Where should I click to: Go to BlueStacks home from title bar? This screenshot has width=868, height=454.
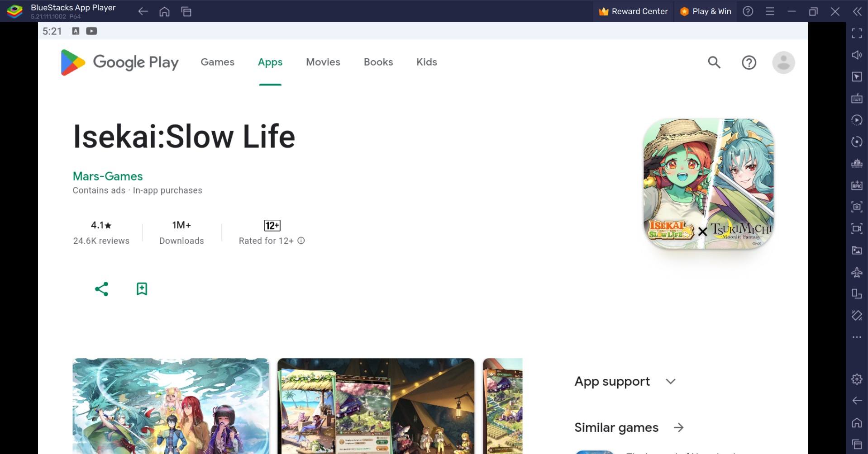(165, 11)
